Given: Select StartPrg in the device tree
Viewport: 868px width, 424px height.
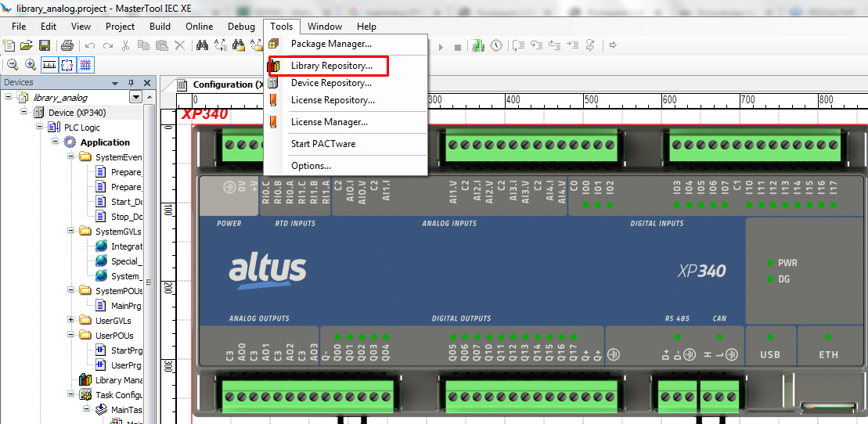Looking at the screenshot, I should tap(127, 350).
